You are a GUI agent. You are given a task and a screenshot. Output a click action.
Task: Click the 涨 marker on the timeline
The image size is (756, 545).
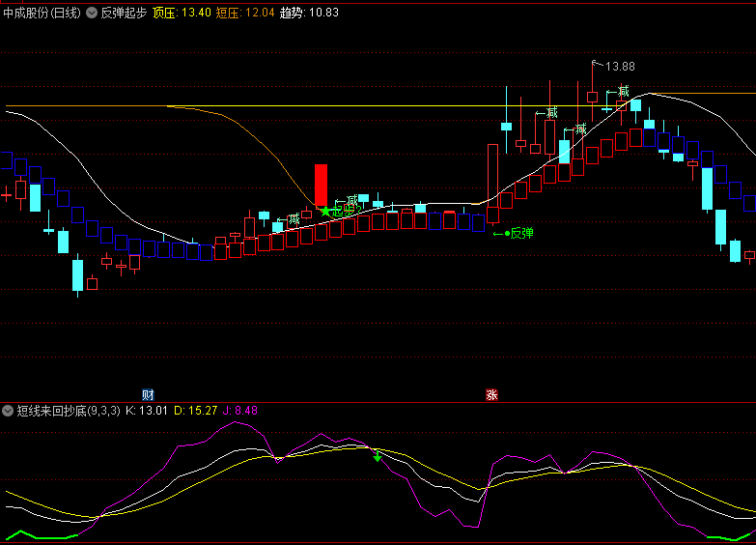click(x=491, y=395)
